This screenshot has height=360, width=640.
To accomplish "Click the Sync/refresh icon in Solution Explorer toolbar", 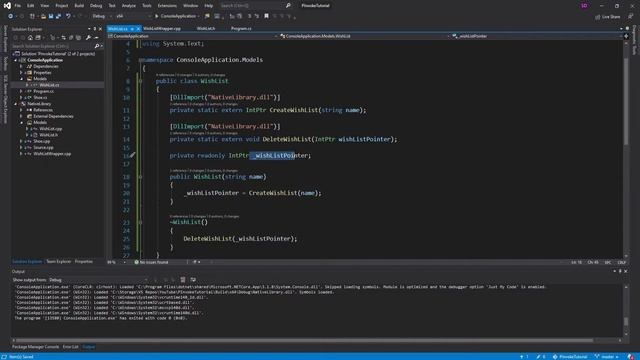I will coord(63,38).
